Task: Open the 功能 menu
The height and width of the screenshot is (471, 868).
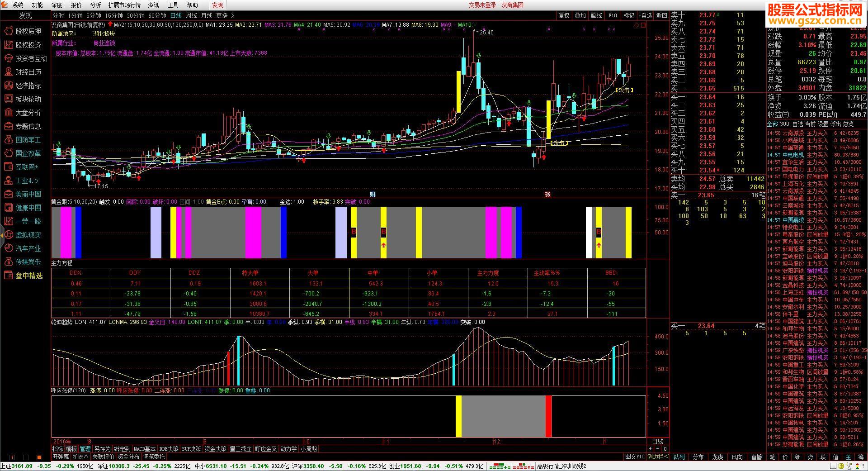Action: pos(38,5)
